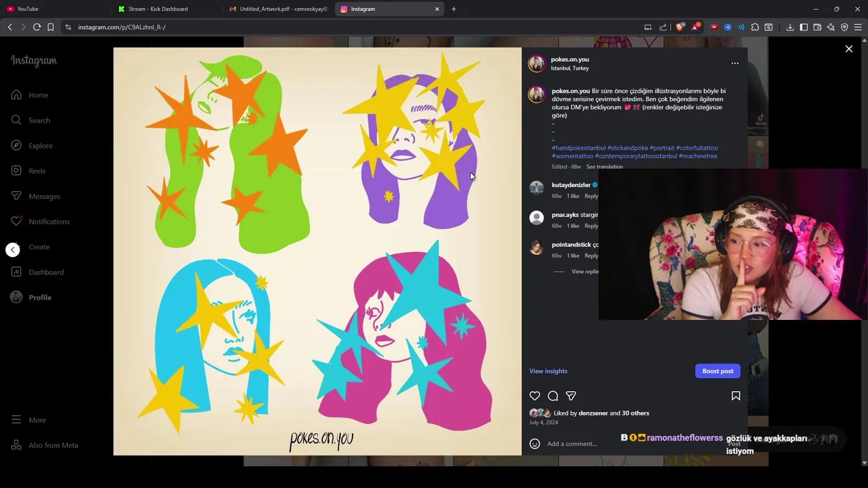
Task: Open #stickandpoke hashtag
Action: pyautogui.click(x=628, y=148)
